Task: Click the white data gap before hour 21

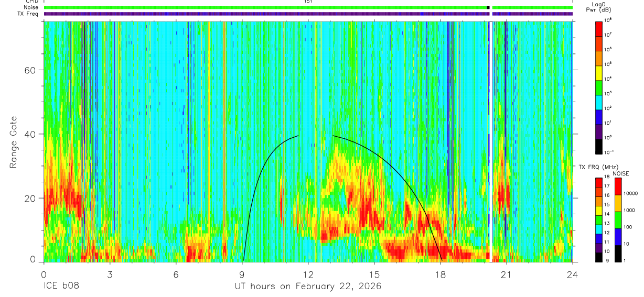Action: pos(490,141)
